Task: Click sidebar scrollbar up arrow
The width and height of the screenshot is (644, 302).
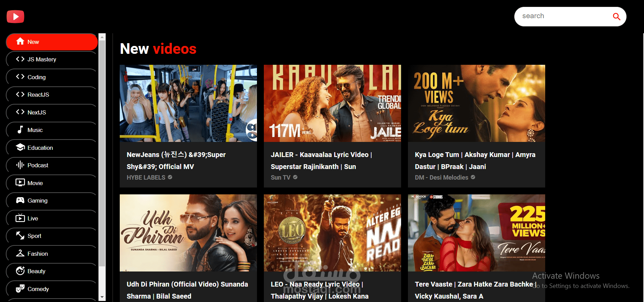Action: (x=102, y=37)
